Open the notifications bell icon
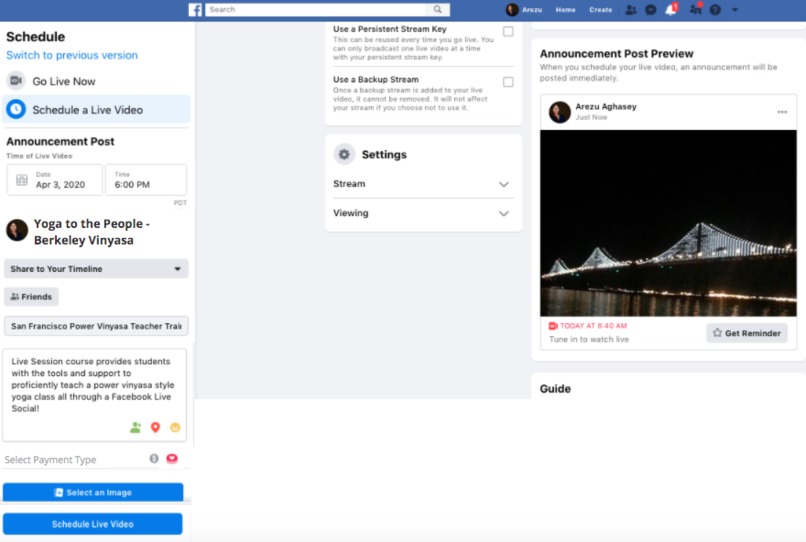The height and width of the screenshot is (542, 806). [x=671, y=10]
